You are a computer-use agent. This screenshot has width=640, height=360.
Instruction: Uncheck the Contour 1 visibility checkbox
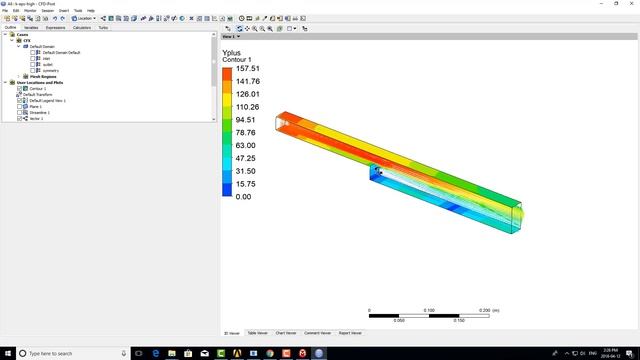[x=19, y=89]
